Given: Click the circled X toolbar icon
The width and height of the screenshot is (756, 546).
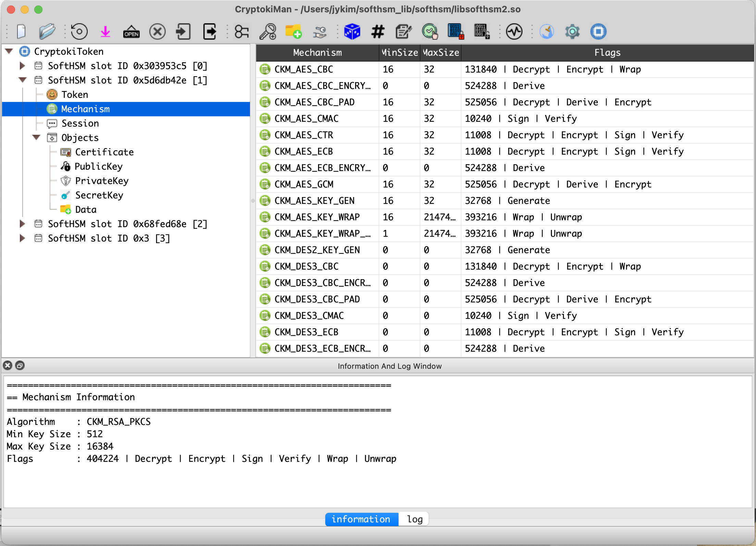Looking at the screenshot, I should [x=157, y=32].
